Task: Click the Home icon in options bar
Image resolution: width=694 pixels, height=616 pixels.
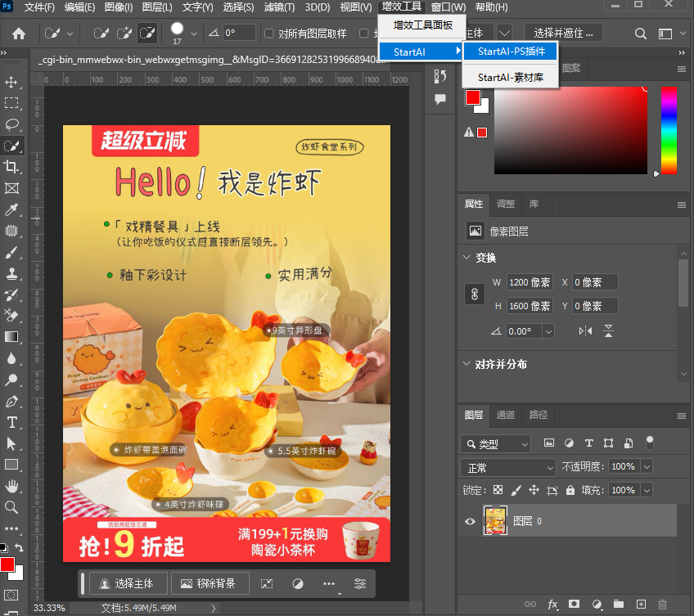Action: click(19, 34)
